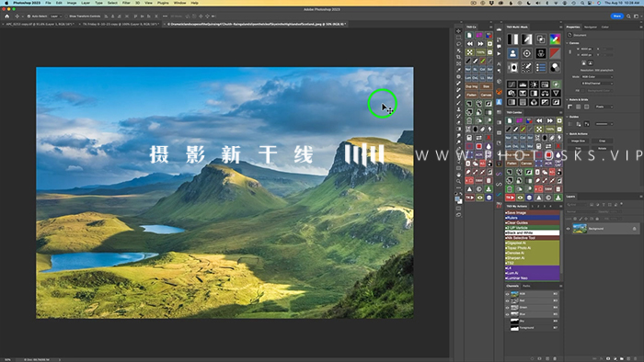The height and width of the screenshot is (362, 644).
Task: Open the ruler units Pixels dropdown
Action: pyautogui.click(x=604, y=107)
